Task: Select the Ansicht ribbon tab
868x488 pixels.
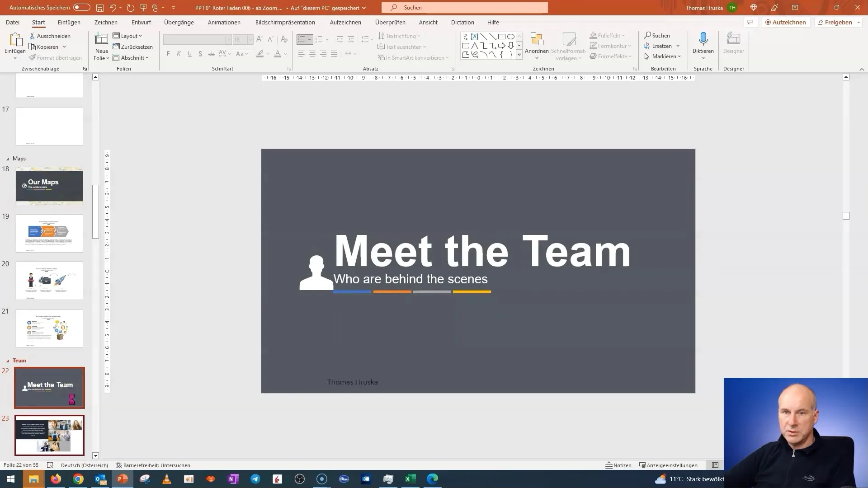Action: pos(428,22)
